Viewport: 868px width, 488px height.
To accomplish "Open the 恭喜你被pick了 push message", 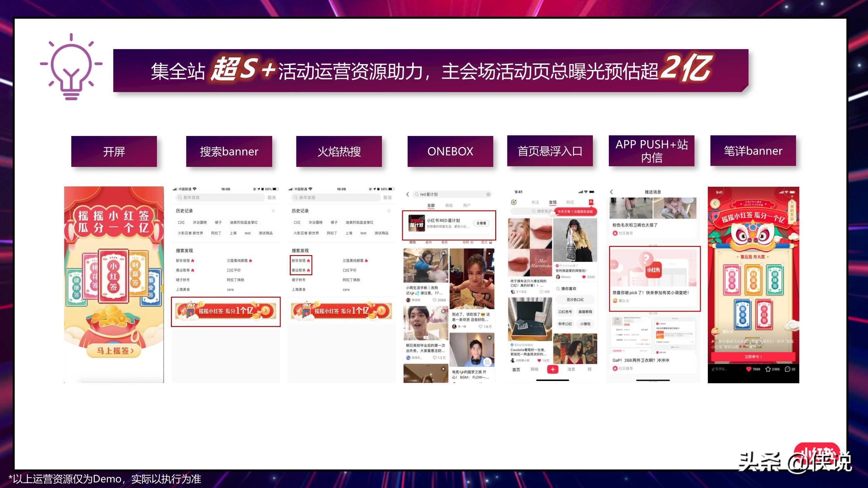I will coord(654,279).
